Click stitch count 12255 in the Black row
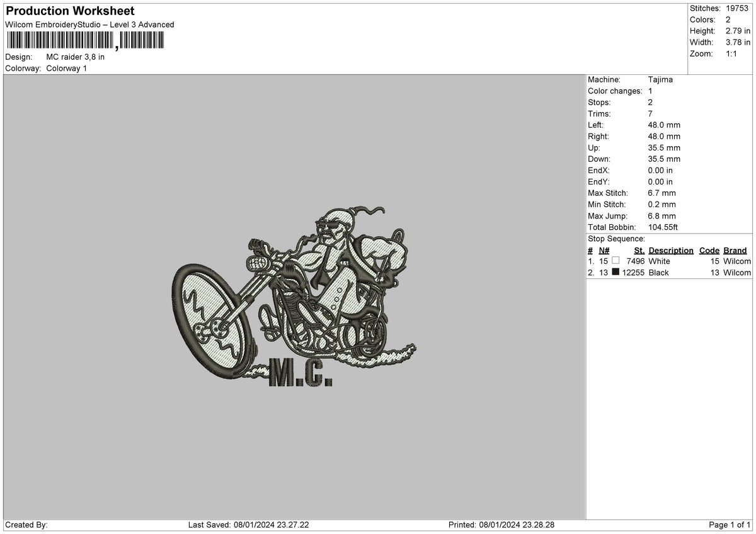The image size is (756, 534). [633, 272]
